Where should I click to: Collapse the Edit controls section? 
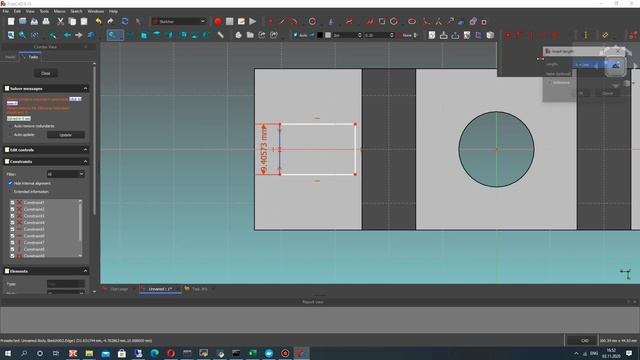pos(85,150)
